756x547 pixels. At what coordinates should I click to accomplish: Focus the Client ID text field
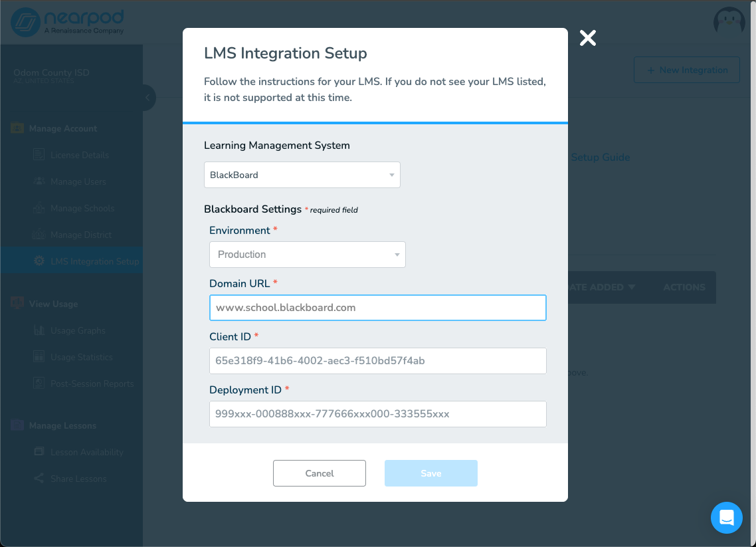(377, 361)
